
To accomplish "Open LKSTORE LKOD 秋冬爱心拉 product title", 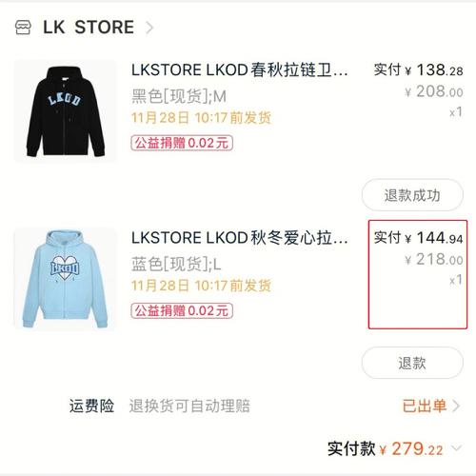I will [240, 238].
